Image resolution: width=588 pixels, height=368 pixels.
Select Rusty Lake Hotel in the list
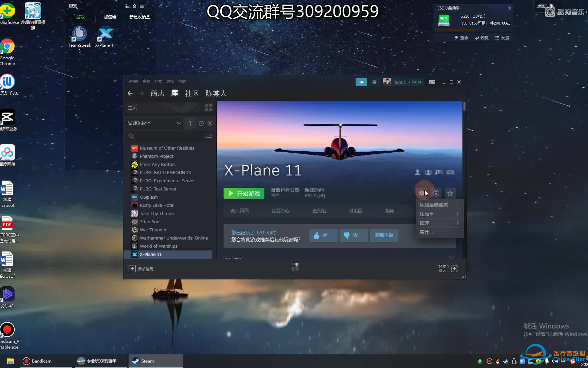pos(157,205)
